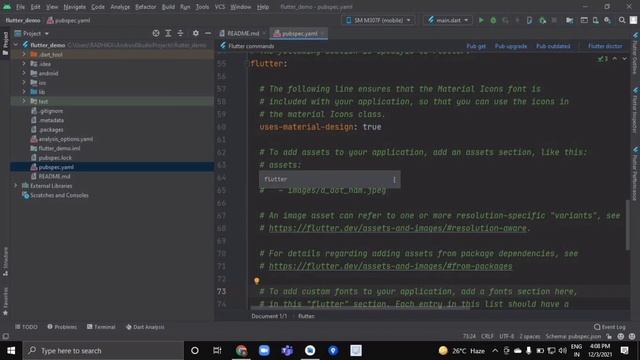Click Pub outdated link

[x=553, y=46]
